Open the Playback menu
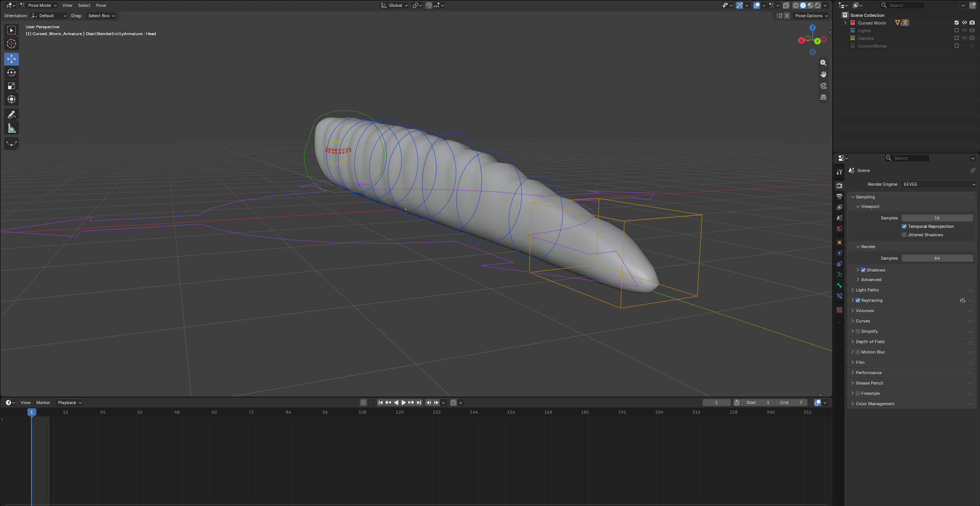 click(69, 403)
